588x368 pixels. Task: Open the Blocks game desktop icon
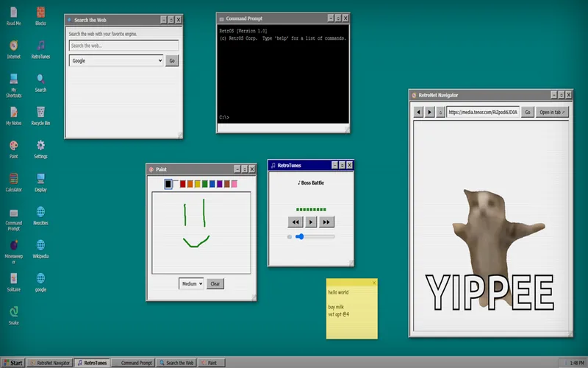40,16
